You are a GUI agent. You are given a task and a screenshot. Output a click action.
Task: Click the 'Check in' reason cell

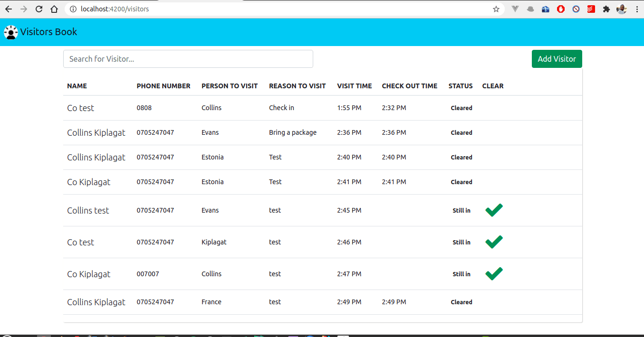click(x=281, y=108)
